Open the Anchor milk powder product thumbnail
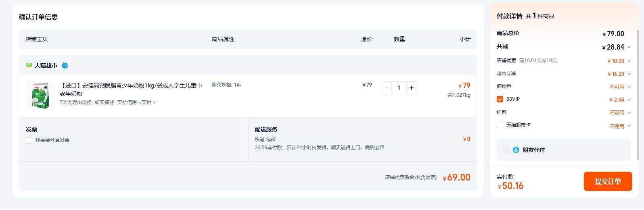Image resolution: width=644 pixels, height=210 pixels. (40, 96)
